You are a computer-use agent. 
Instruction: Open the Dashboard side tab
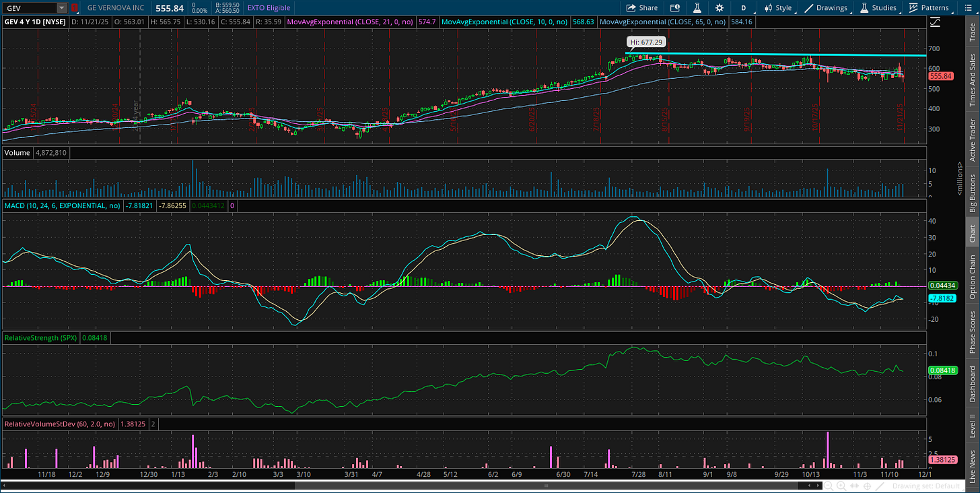click(x=972, y=383)
